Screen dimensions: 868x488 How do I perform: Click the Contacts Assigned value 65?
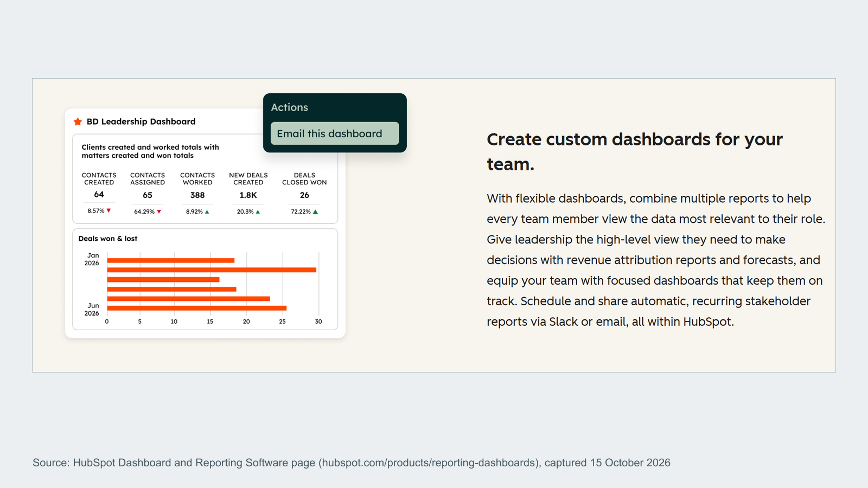pos(148,195)
